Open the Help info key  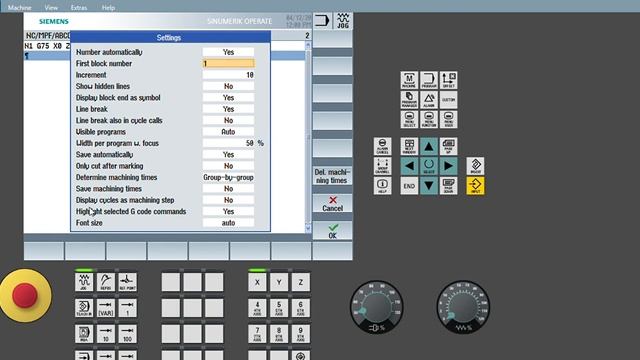click(x=382, y=186)
